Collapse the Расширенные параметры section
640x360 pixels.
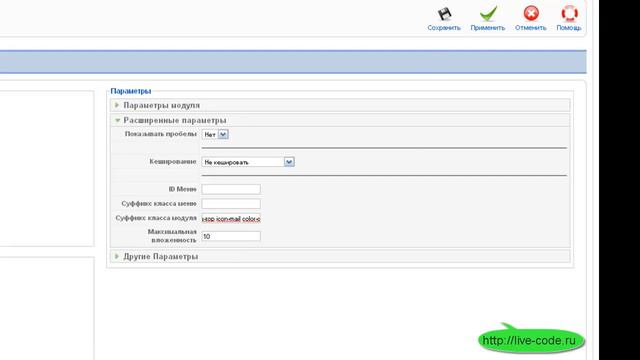click(x=340, y=120)
